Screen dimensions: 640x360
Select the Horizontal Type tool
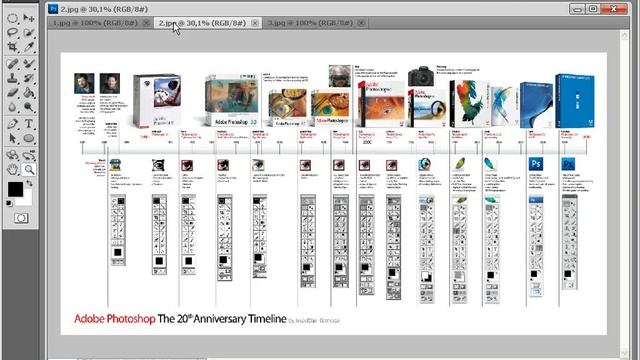click(29, 123)
